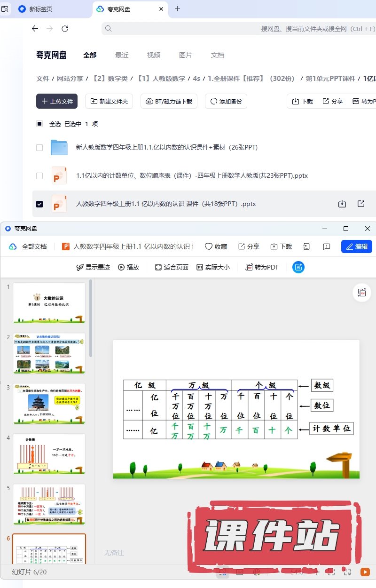Select slide 3 thumbnail
The image size is (376, 588).
[x=49, y=404]
